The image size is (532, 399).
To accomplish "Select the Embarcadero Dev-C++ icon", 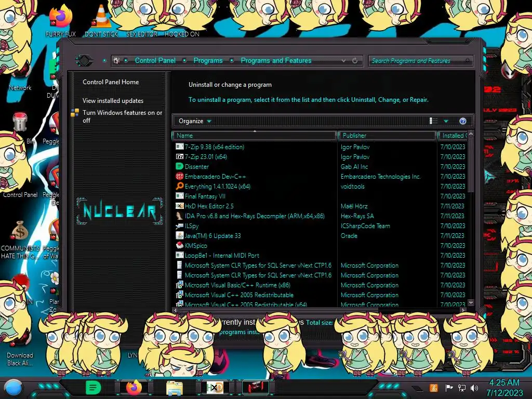I will (x=179, y=176).
